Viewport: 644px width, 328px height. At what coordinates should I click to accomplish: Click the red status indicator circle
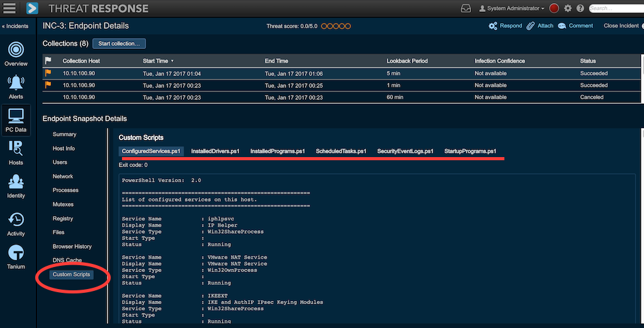[554, 8]
